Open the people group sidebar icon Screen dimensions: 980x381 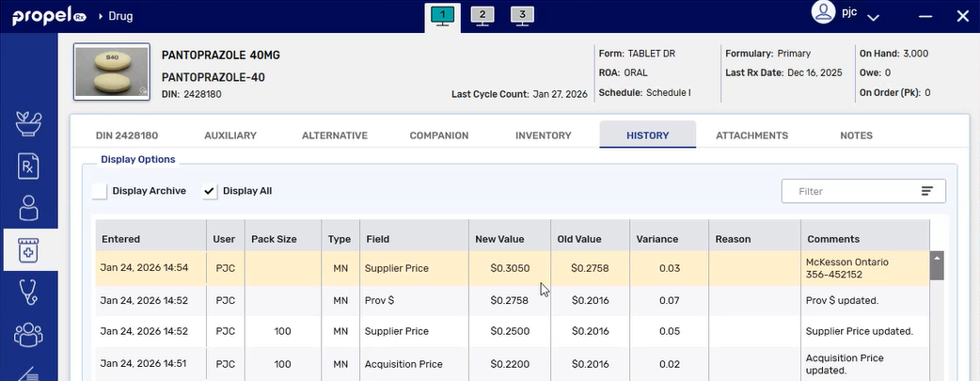(28, 334)
